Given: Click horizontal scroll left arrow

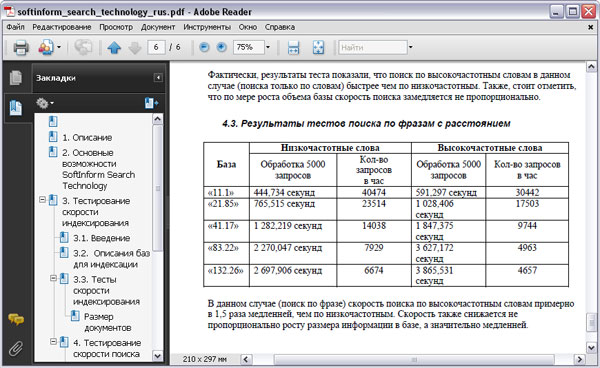Looking at the screenshot, I should pyautogui.click(x=246, y=359).
